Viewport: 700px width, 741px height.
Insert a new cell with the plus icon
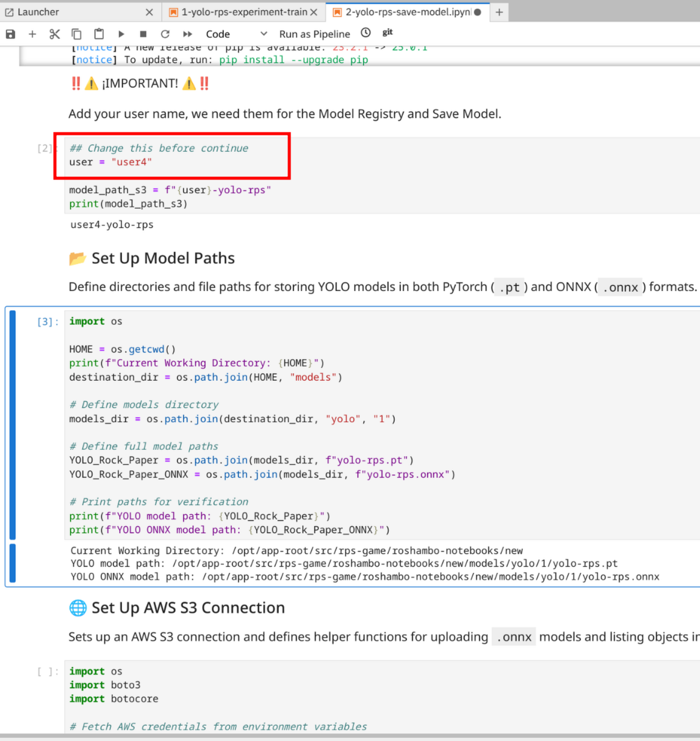32,34
